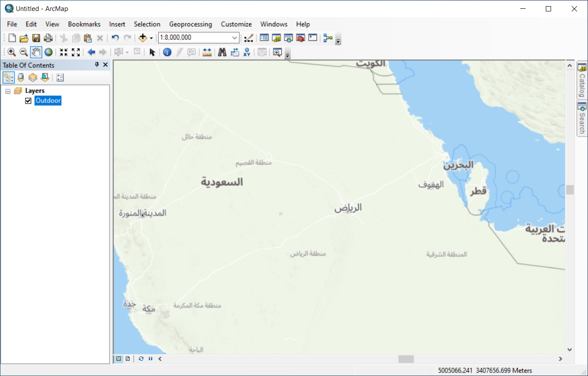Select the Zoom In tool

click(11, 52)
